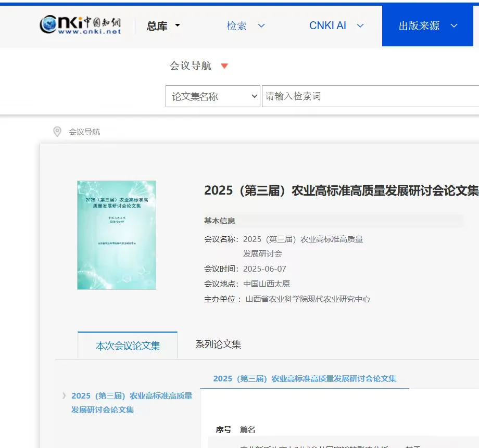The width and height of the screenshot is (479, 448).
Task: Click the red triangle under 会议导航 heading
Action: (x=224, y=67)
